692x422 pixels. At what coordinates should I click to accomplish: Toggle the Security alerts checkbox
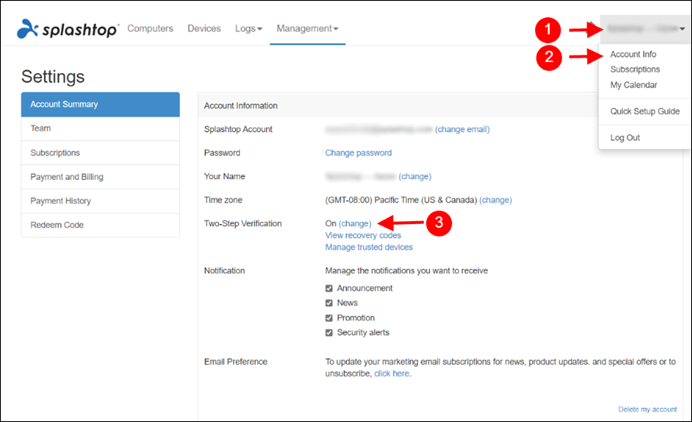[x=329, y=332]
